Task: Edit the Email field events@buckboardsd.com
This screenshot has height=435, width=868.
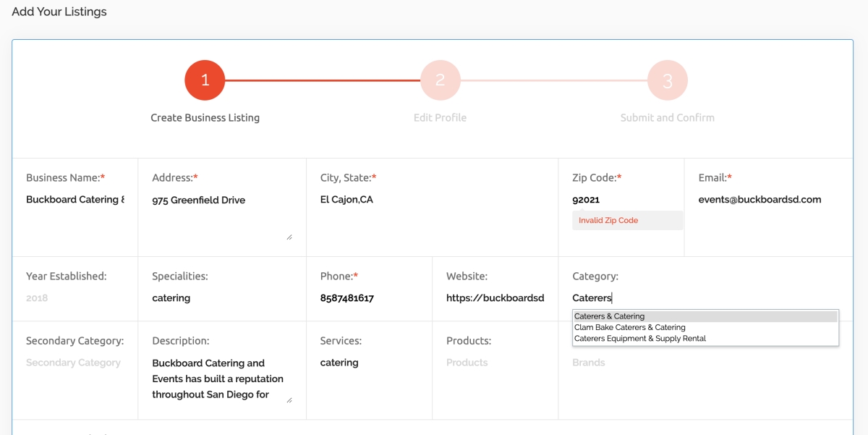Action: [x=768, y=200]
